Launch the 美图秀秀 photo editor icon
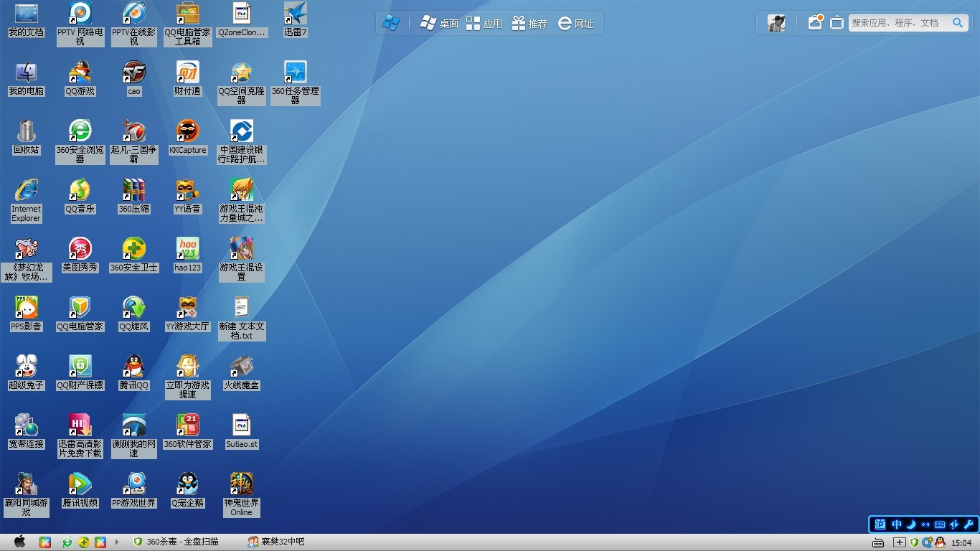980x551 pixels. coord(80,255)
